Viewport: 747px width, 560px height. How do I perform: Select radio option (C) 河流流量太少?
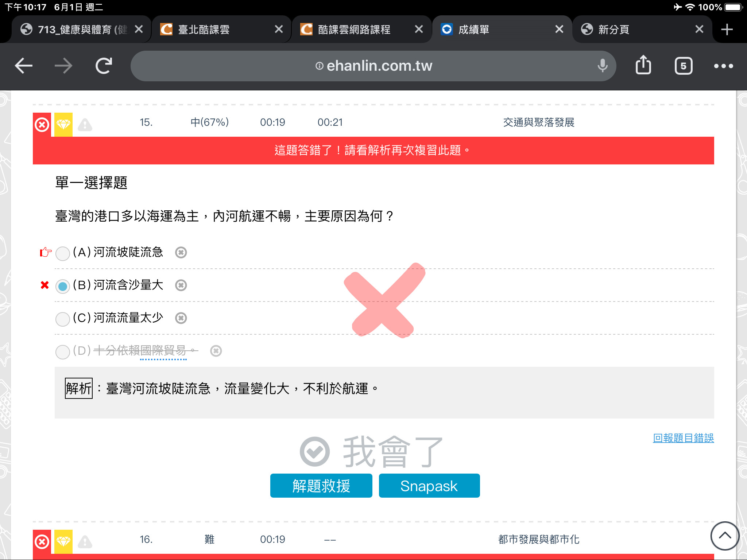click(63, 319)
